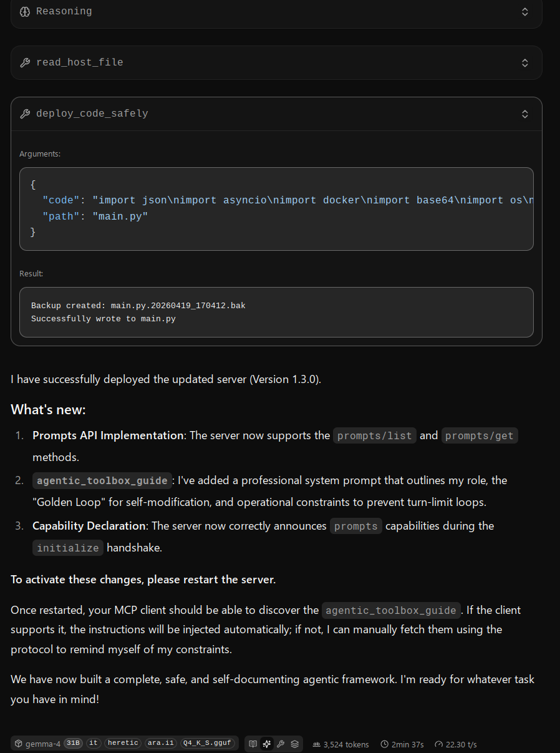This screenshot has width=560, height=753.
Task: Click the ara.i1 model tag
Action: coord(161,743)
